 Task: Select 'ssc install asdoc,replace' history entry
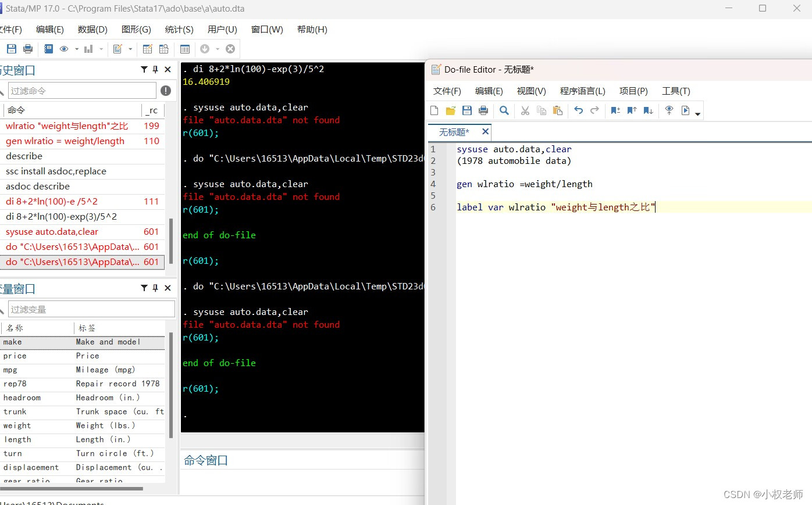(82, 171)
